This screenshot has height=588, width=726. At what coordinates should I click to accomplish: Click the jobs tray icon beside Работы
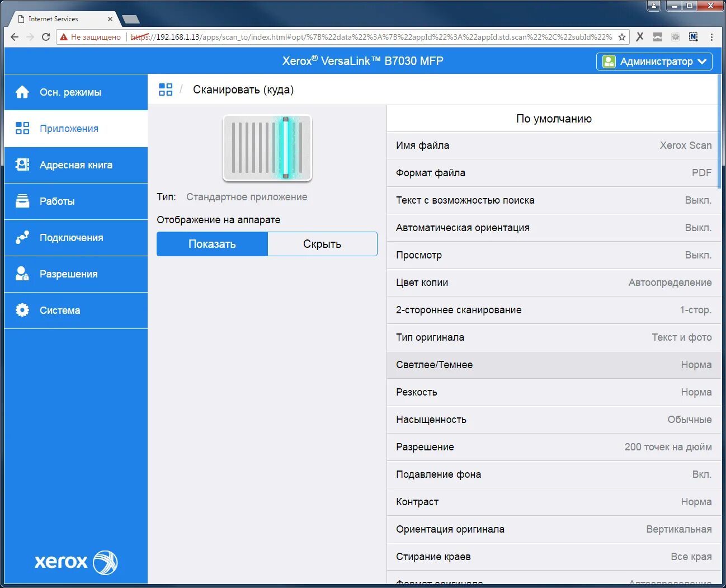tap(22, 201)
